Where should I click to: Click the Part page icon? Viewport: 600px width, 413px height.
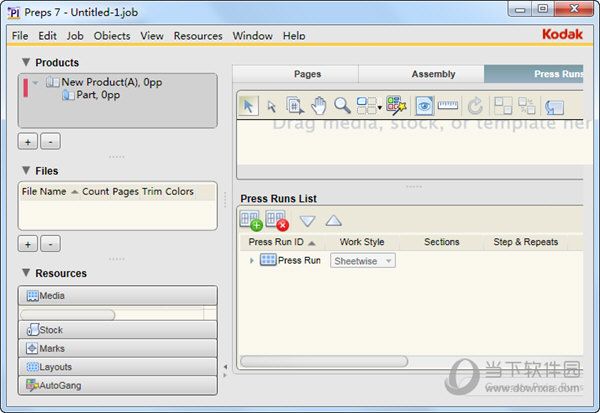pyautogui.click(x=68, y=95)
